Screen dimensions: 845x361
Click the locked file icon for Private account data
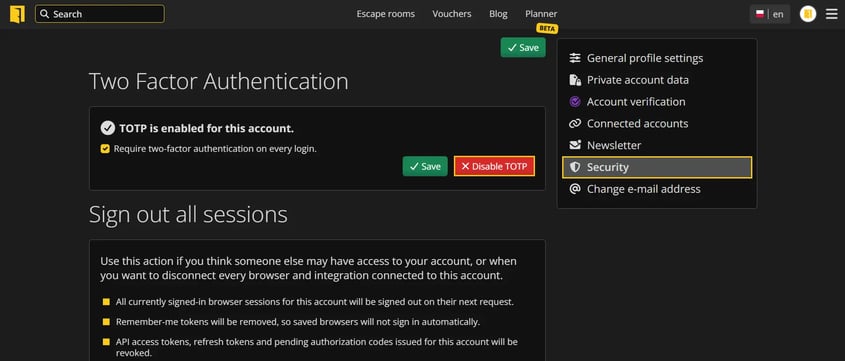(x=575, y=80)
